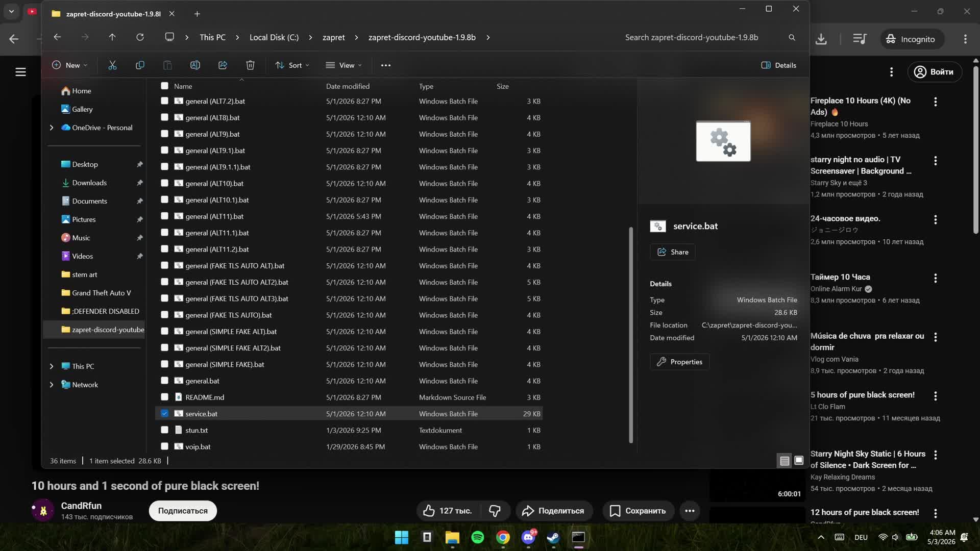Check the voip.bat file checkbox

coord(164,446)
